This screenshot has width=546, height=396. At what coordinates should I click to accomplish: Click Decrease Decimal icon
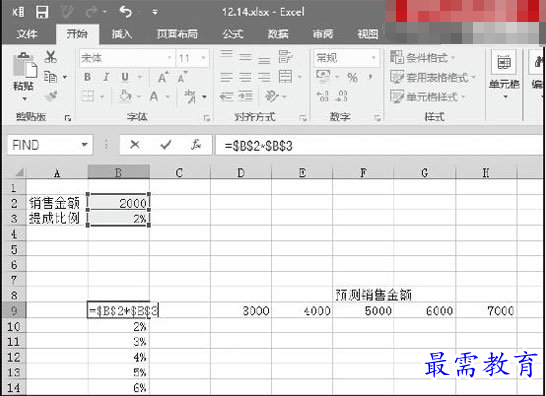(x=341, y=96)
